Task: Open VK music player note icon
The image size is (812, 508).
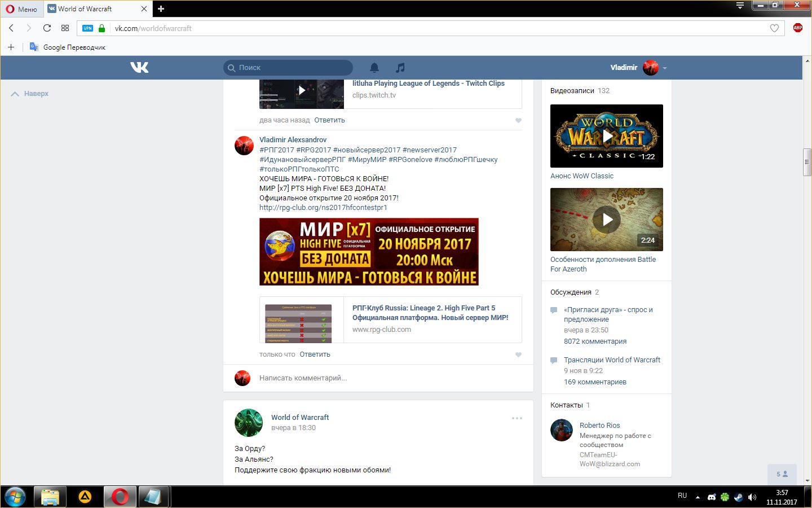Action: pos(400,68)
